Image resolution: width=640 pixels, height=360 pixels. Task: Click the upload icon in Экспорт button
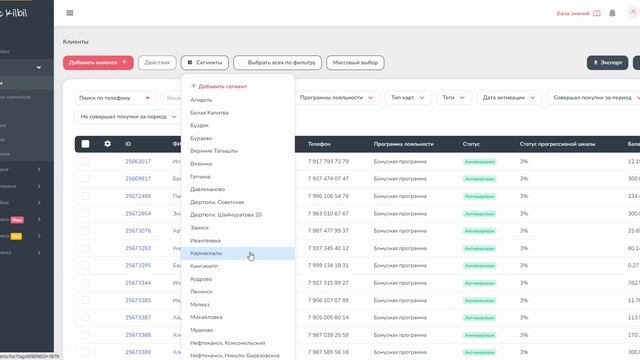[x=596, y=62]
